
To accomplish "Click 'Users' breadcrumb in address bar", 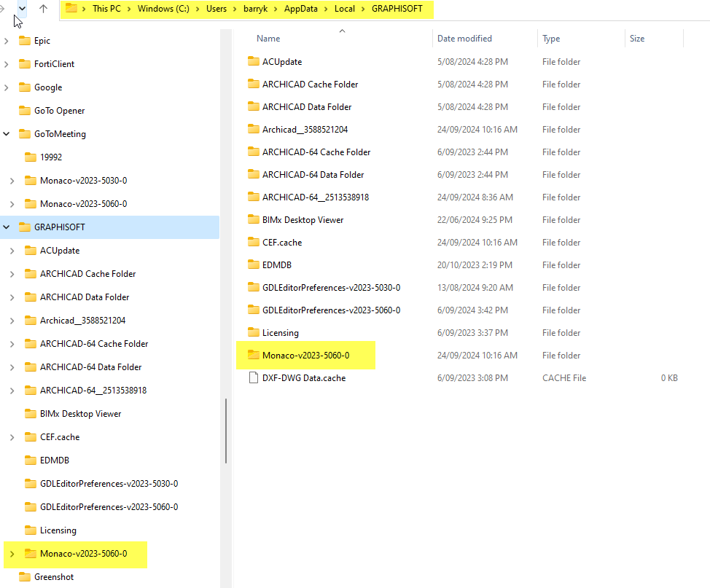I will [x=216, y=9].
